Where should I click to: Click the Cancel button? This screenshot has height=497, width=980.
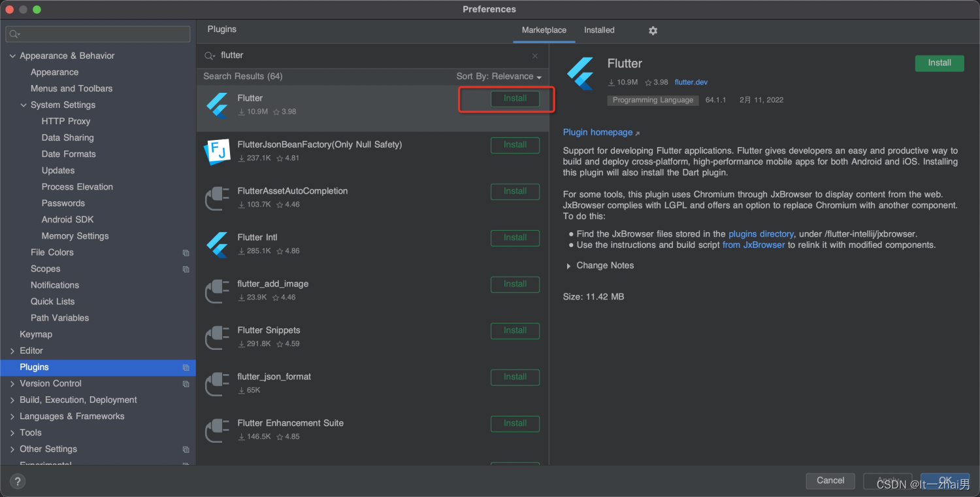pos(830,481)
